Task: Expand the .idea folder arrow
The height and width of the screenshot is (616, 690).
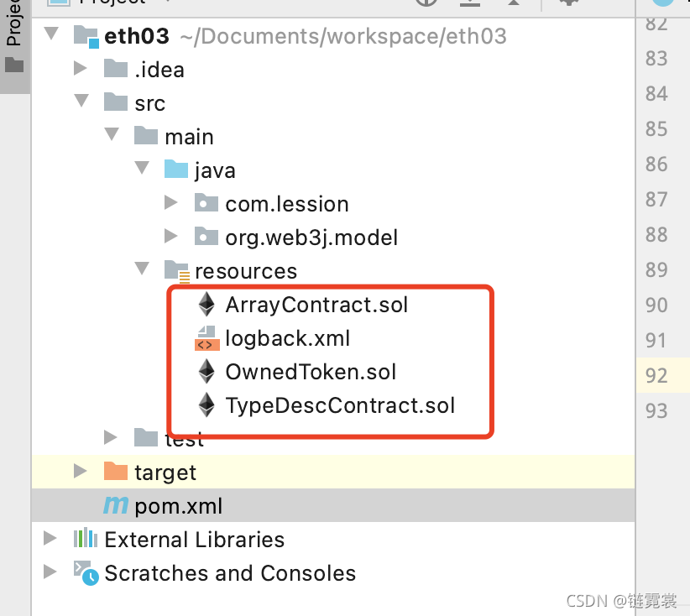Action: click(x=80, y=68)
